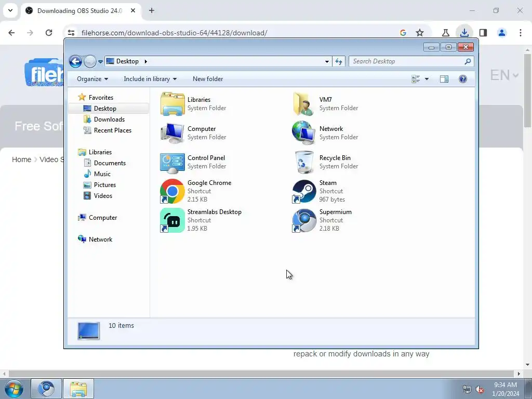Open the Organize dropdown menu
The image size is (532, 399).
tap(92, 79)
